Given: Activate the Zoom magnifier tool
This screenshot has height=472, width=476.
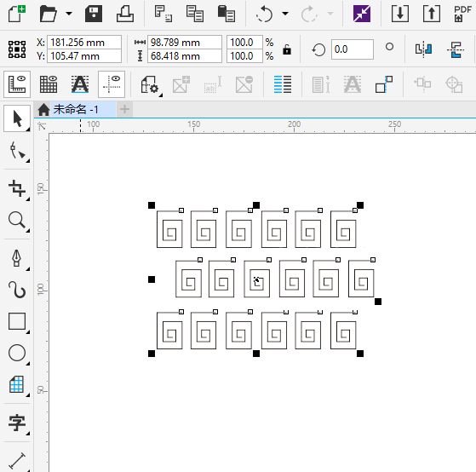Looking at the screenshot, I should coord(17,220).
